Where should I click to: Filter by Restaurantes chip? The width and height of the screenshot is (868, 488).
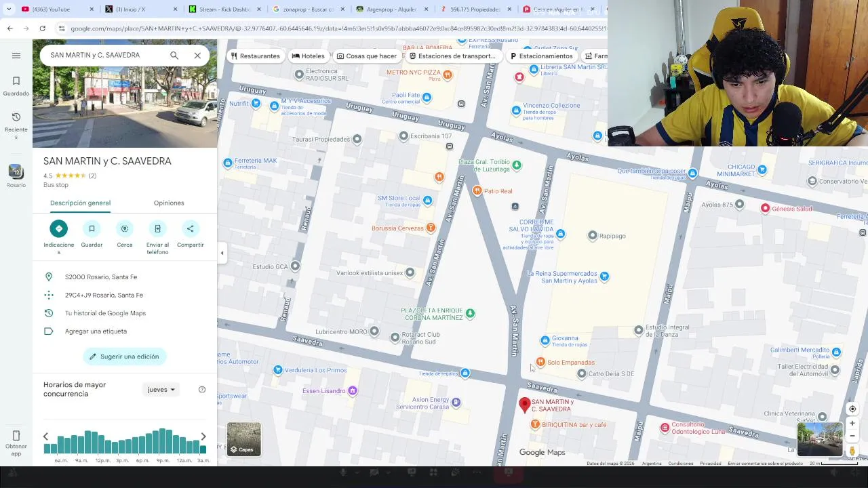click(255, 56)
